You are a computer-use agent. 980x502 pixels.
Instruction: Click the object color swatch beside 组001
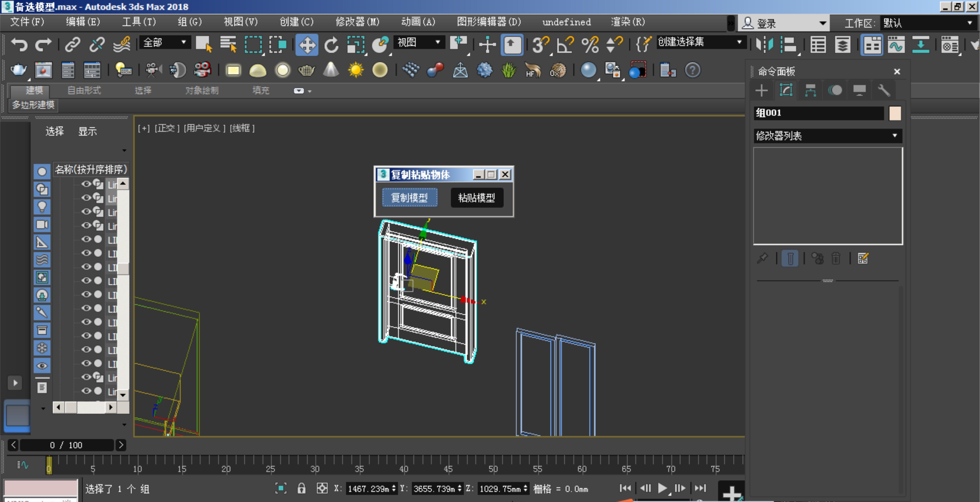coord(895,113)
